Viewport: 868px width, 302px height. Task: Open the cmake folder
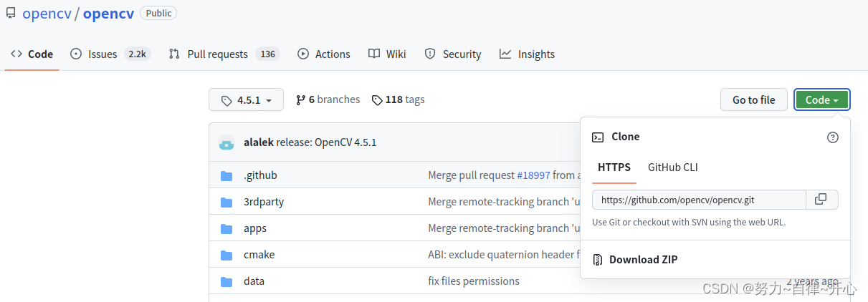coord(259,255)
